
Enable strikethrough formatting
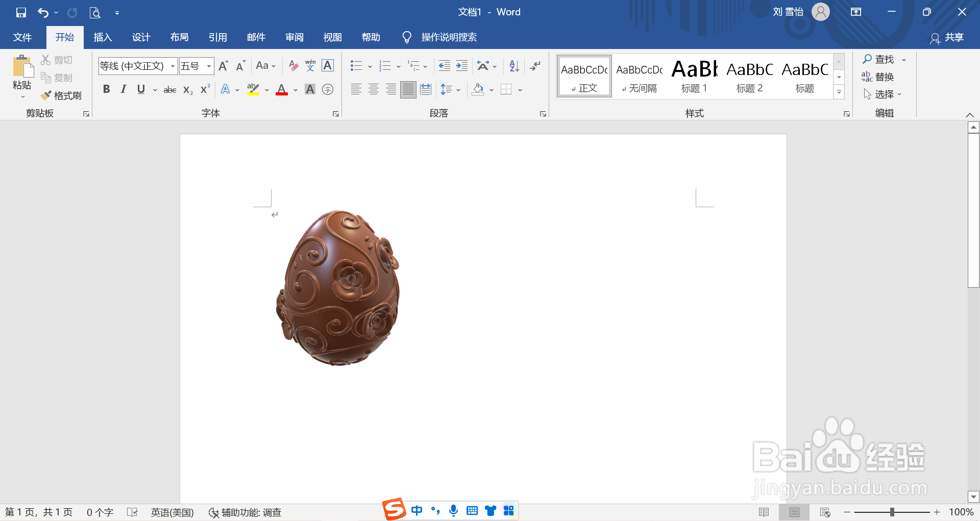[169, 89]
